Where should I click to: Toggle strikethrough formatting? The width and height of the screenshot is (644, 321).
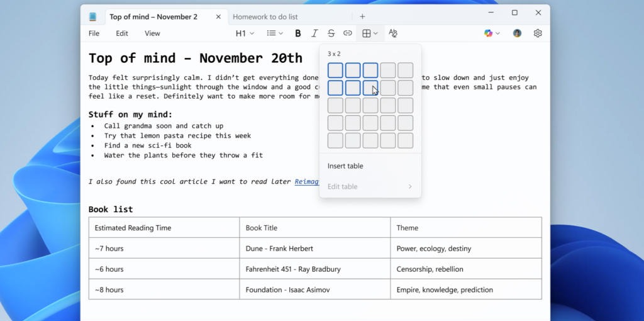(x=331, y=33)
